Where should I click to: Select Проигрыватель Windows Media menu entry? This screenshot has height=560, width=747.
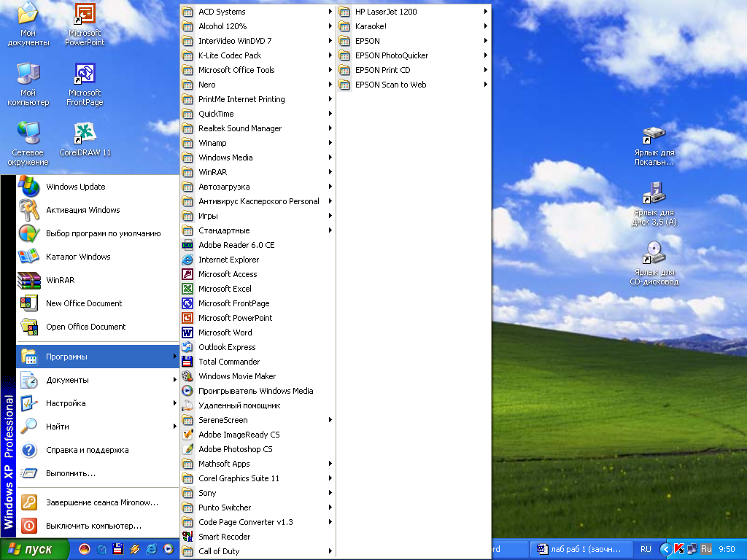258,391
